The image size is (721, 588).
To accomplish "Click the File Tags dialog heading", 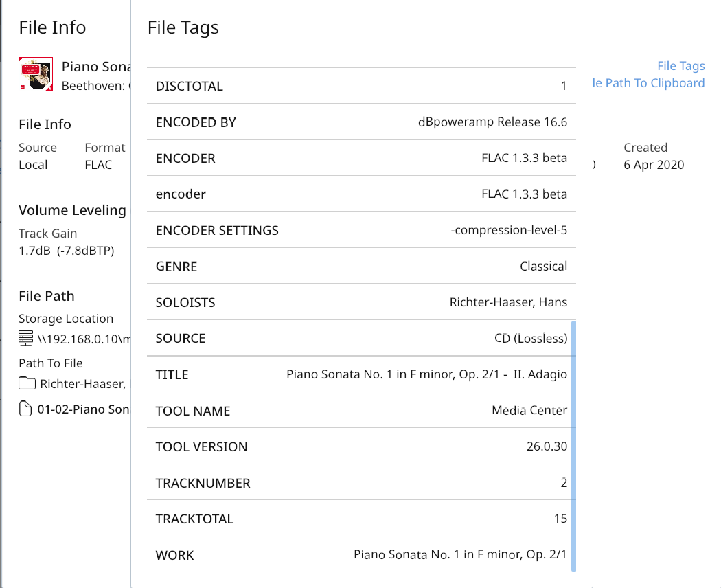I will (183, 28).
